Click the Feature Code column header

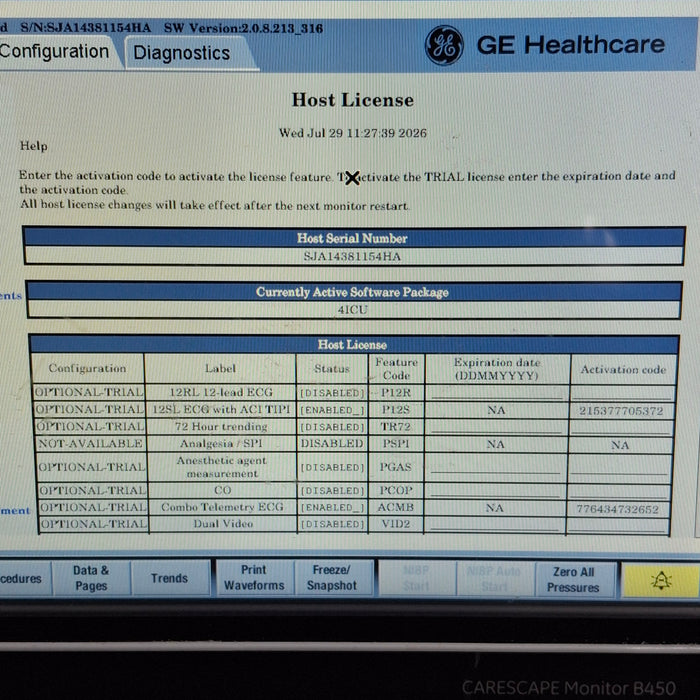click(396, 369)
